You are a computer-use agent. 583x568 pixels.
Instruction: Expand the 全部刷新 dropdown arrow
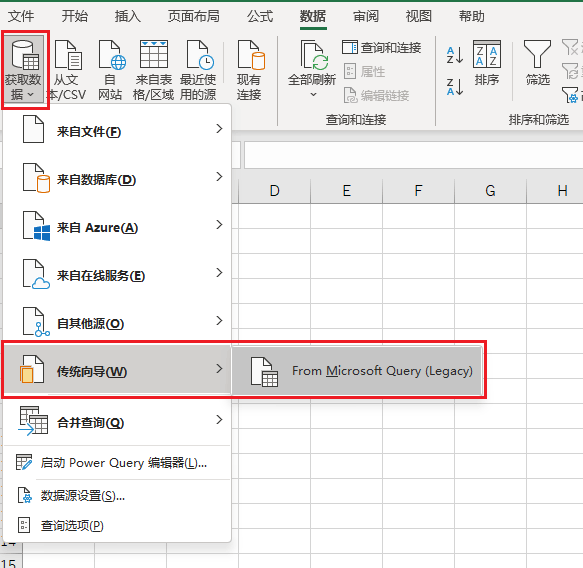(313, 94)
